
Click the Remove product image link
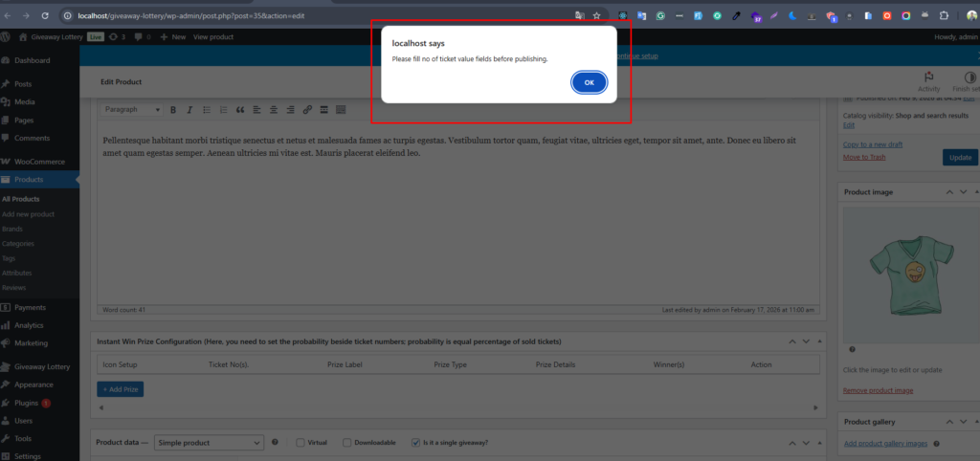pyautogui.click(x=878, y=390)
